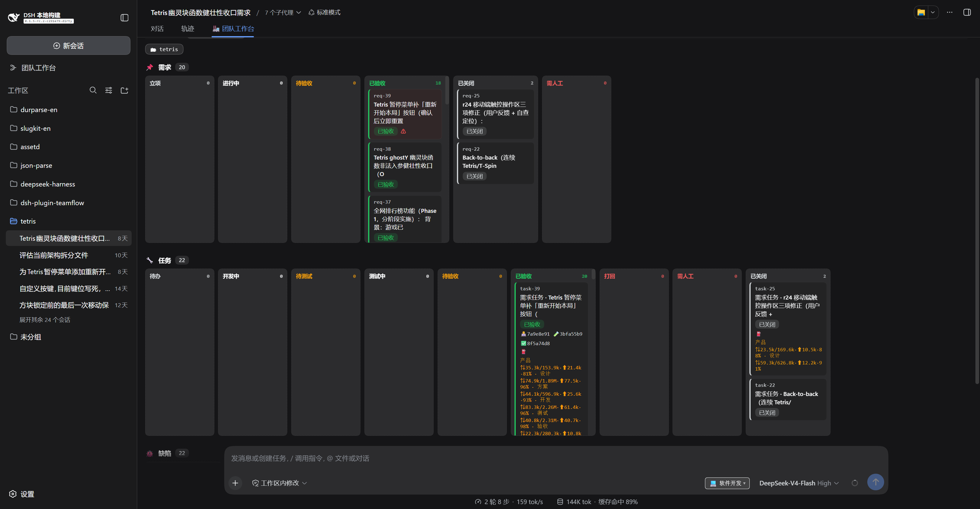Toggle 标准模式 mode indicator
Viewport: 980px width, 509px height.
point(325,13)
